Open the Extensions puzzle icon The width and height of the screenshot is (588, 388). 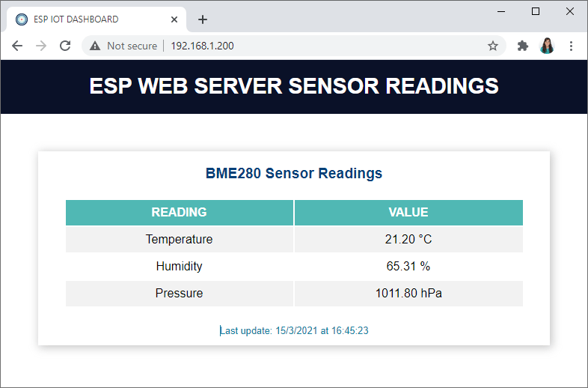click(523, 46)
